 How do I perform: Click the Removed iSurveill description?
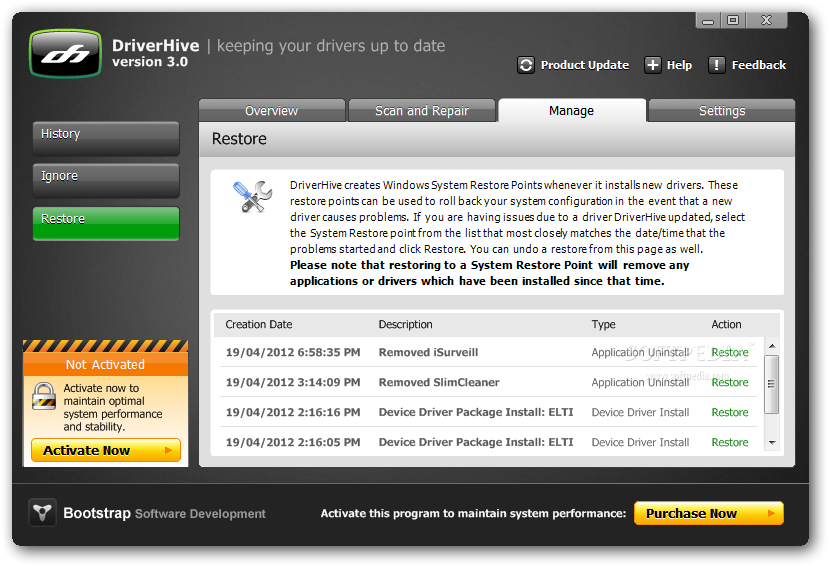(428, 352)
